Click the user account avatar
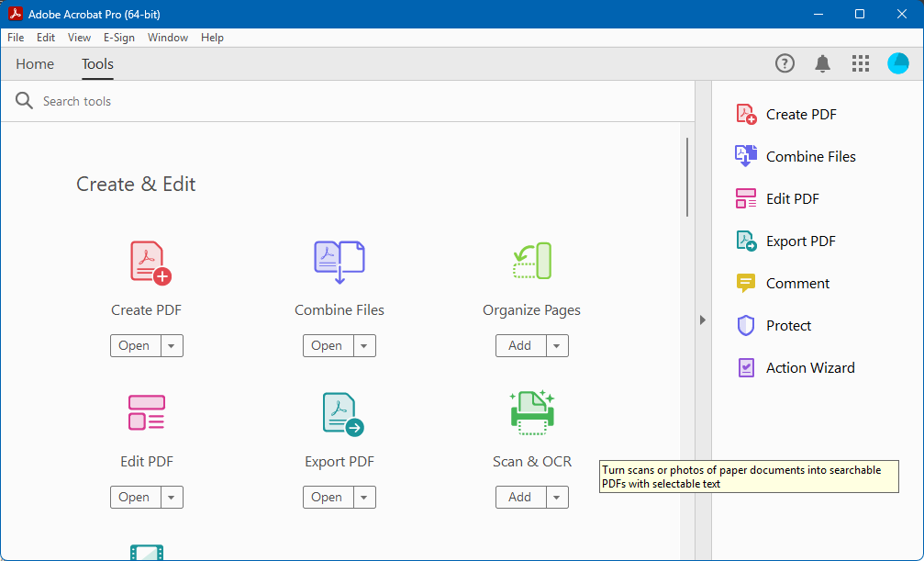 click(897, 63)
